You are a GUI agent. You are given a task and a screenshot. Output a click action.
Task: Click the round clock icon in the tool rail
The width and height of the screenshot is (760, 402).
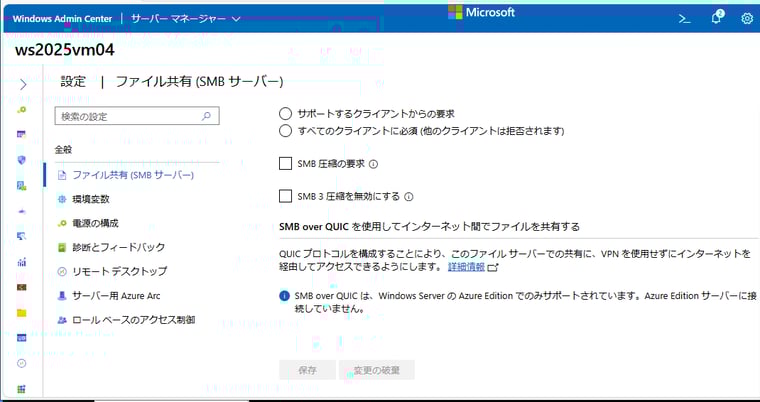coord(21,363)
